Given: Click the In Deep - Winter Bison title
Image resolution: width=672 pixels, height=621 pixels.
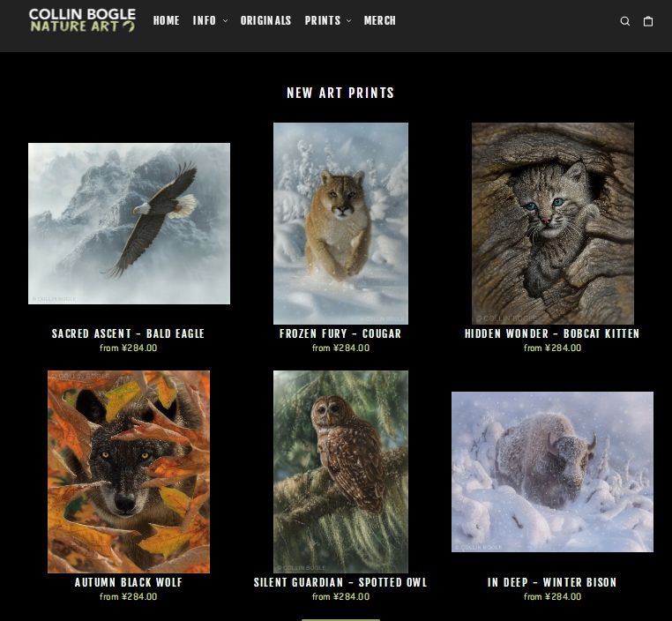Looking at the screenshot, I should click(x=552, y=582).
